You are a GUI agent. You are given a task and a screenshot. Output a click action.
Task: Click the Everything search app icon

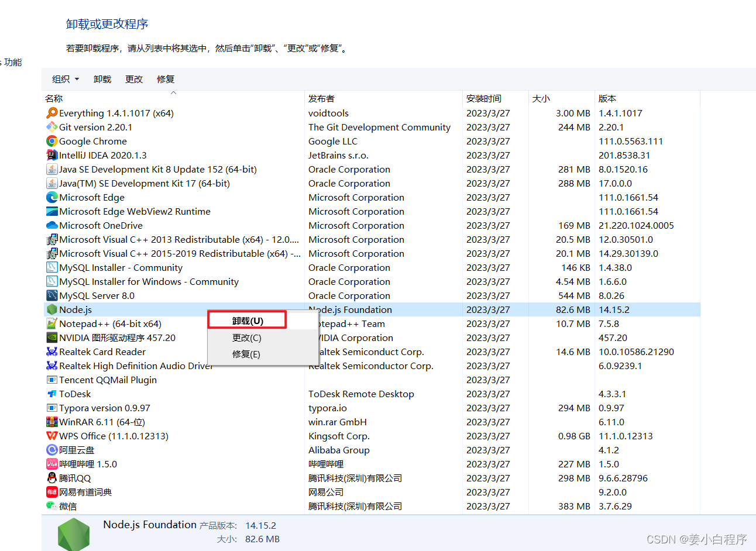pyautogui.click(x=52, y=113)
